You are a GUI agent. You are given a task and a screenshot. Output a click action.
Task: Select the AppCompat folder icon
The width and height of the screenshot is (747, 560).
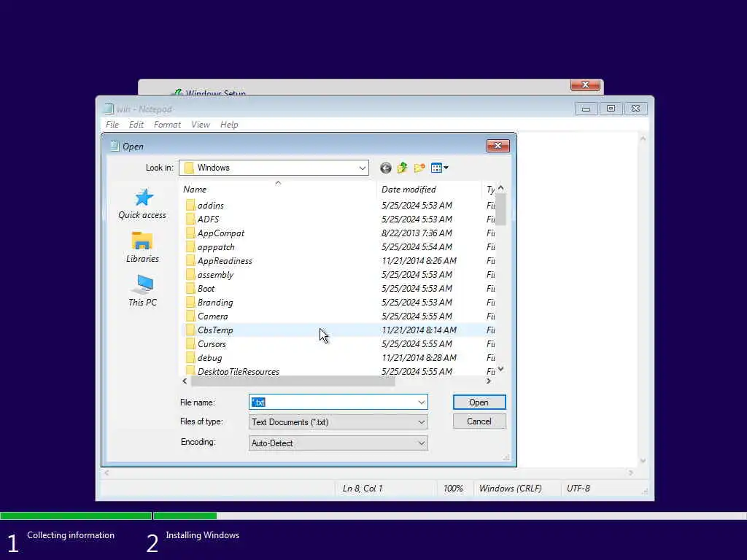pos(190,233)
